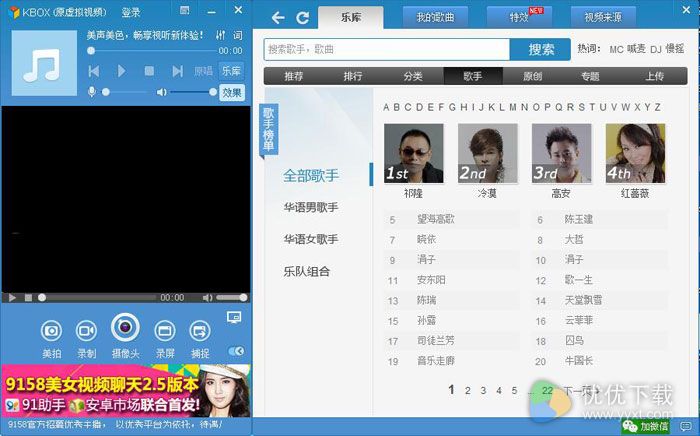Select 华语女歌手 in the sidebar
The image size is (700, 436).
click(x=311, y=239)
